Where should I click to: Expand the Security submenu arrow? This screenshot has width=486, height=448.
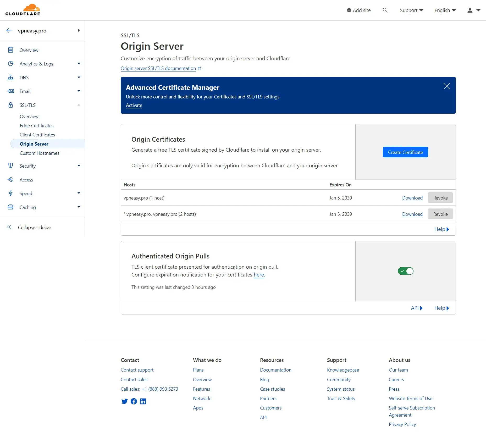pos(79,166)
